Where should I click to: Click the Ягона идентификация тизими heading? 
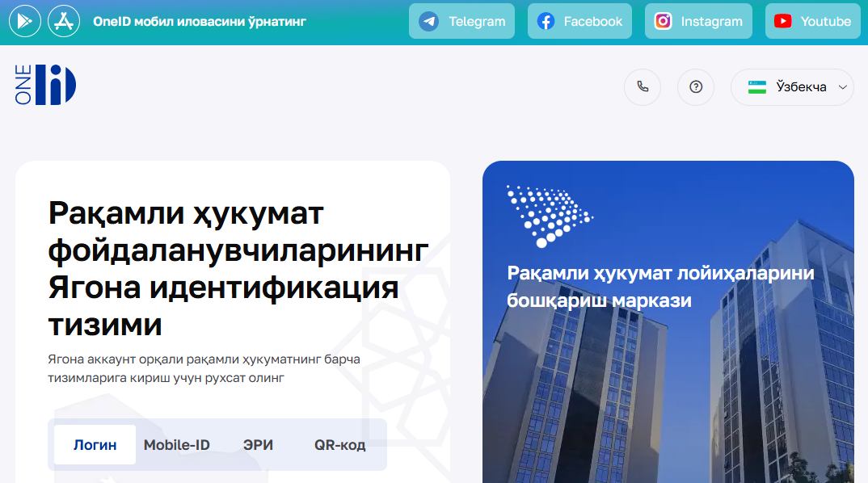point(238,268)
